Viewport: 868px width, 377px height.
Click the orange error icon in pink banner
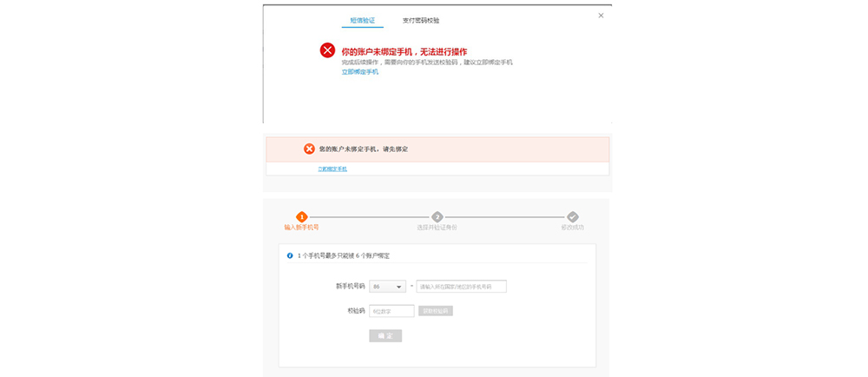tap(309, 149)
